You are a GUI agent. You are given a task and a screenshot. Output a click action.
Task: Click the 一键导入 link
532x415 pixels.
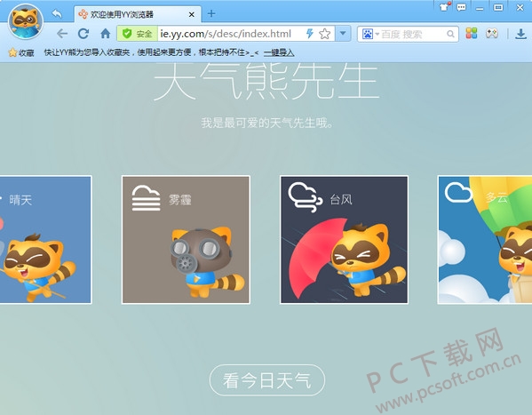point(279,52)
